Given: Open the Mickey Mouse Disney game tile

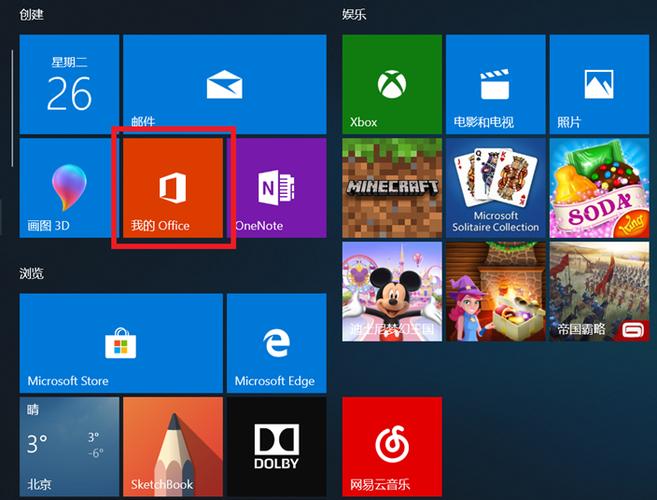Looking at the screenshot, I should coord(391,291).
